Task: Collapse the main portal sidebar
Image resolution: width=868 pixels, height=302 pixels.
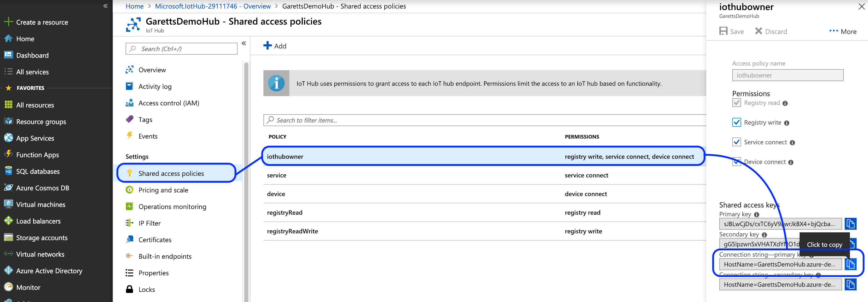Action: (x=105, y=6)
